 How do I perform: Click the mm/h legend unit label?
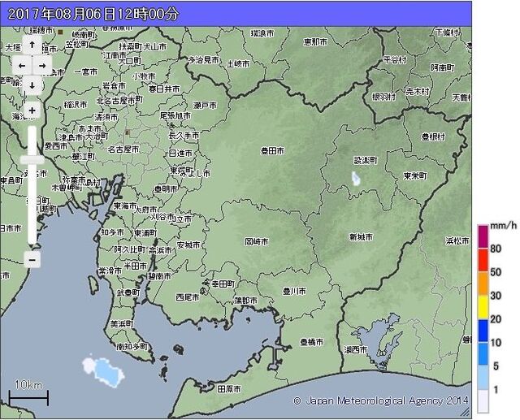(504, 226)
